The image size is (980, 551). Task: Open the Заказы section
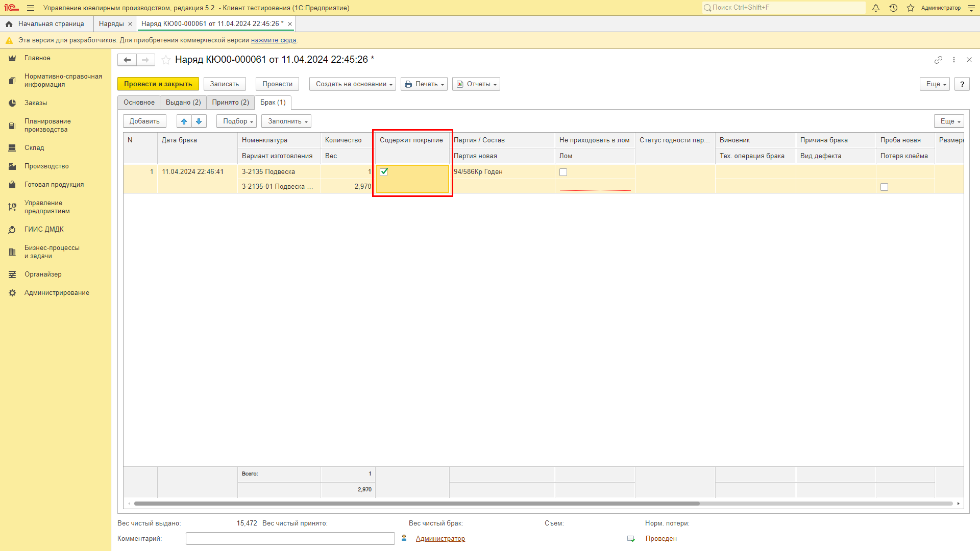coord(55,103)
